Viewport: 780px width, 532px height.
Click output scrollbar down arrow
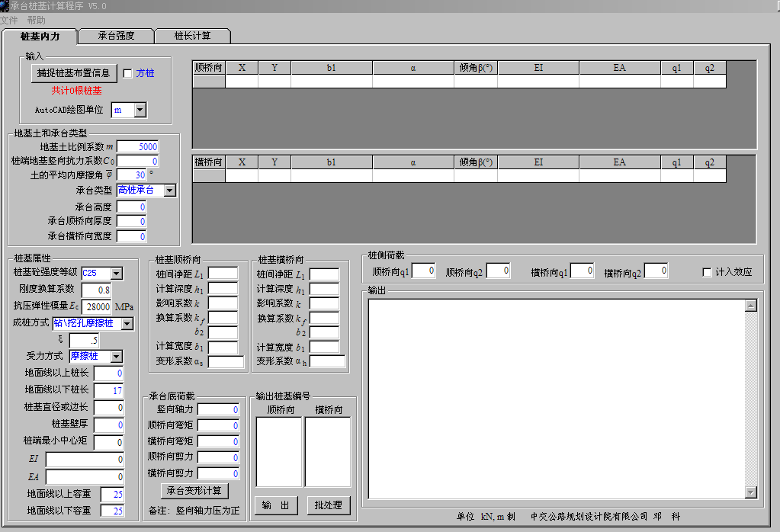[751, 492]
